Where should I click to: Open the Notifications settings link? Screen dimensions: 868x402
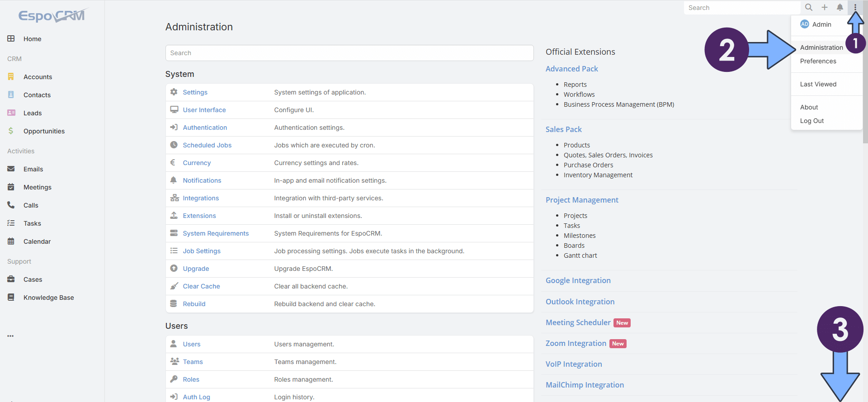(202, 180)
